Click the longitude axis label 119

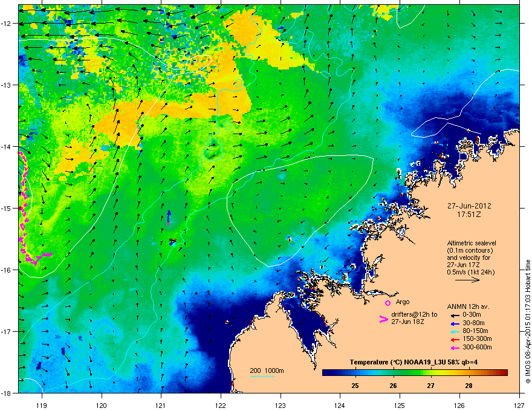tap(42, 405)
